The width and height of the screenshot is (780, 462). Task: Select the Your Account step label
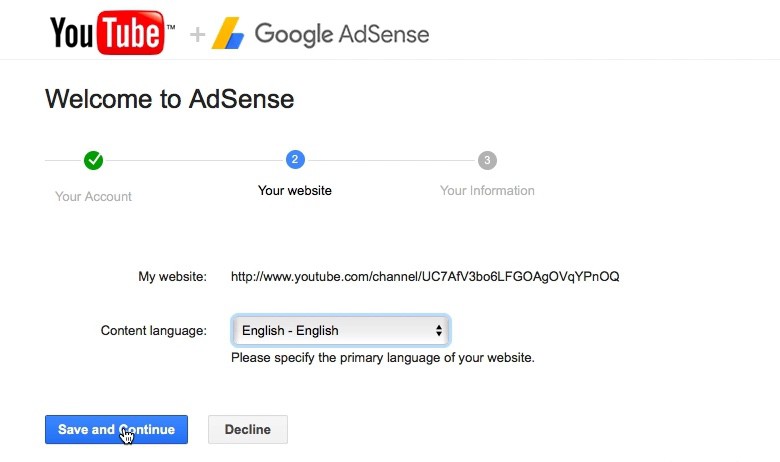click(x=93, y=196)
